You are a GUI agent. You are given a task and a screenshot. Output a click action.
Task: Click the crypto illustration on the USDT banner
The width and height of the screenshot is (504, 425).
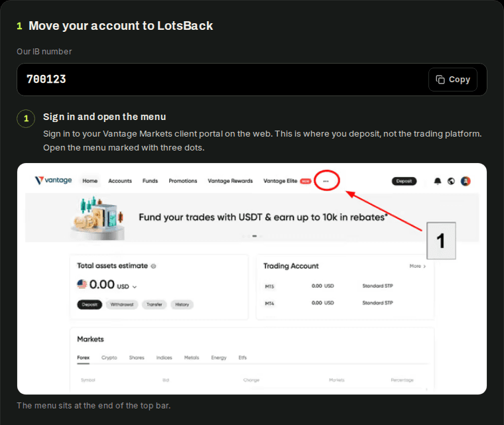(97, 218)
